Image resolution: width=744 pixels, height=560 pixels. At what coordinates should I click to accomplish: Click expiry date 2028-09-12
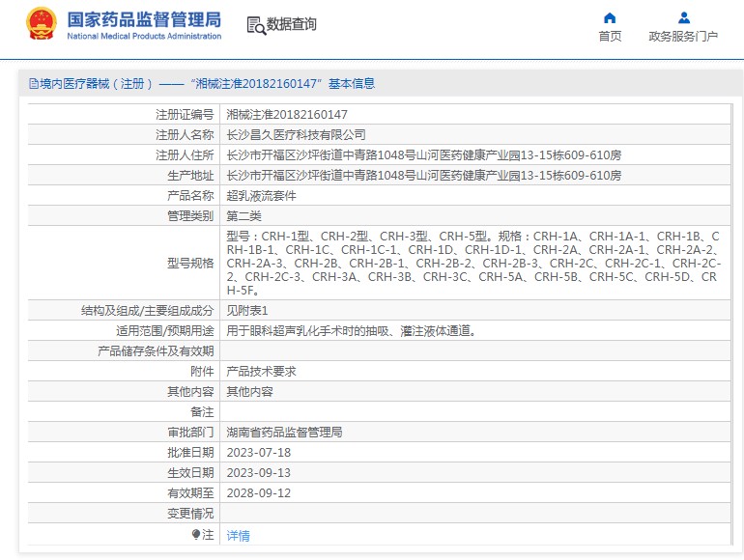(x=259, y=493)
